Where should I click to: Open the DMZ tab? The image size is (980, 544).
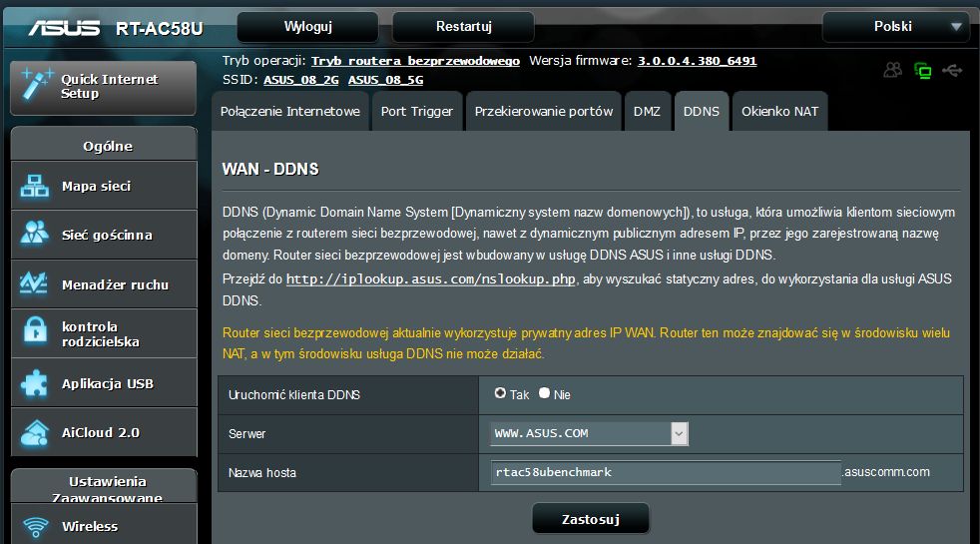647,112
